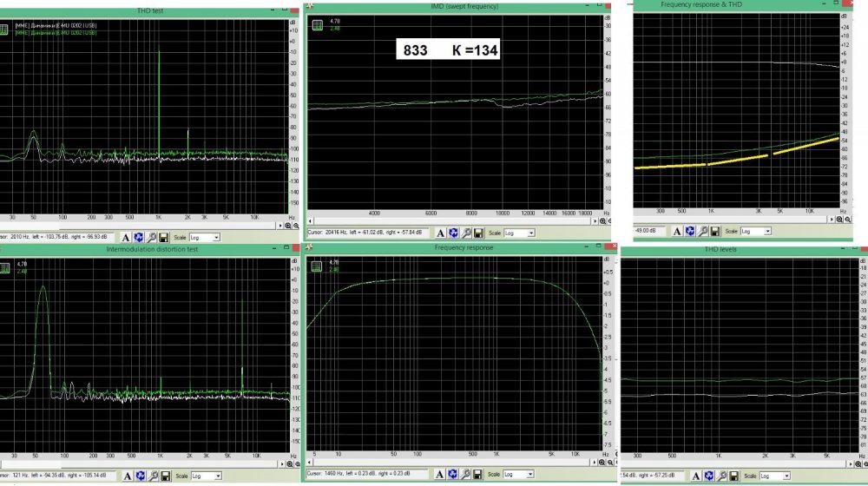The width and height of the screenshot is (868, 486).
Task: Click scroll-left arrow under IMD swept frequency graph
Action: tap(311, 221)
